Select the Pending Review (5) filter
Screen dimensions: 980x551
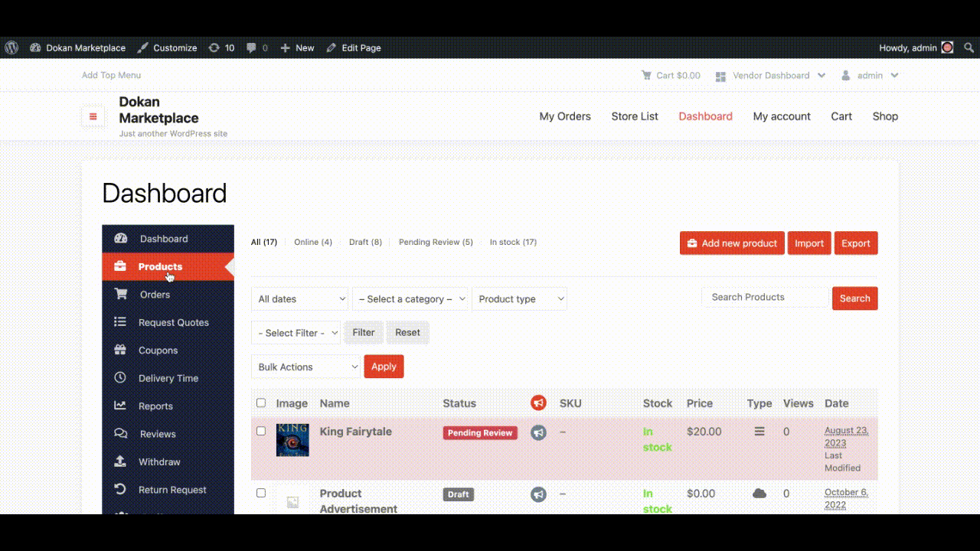click(x=436, y=242)
